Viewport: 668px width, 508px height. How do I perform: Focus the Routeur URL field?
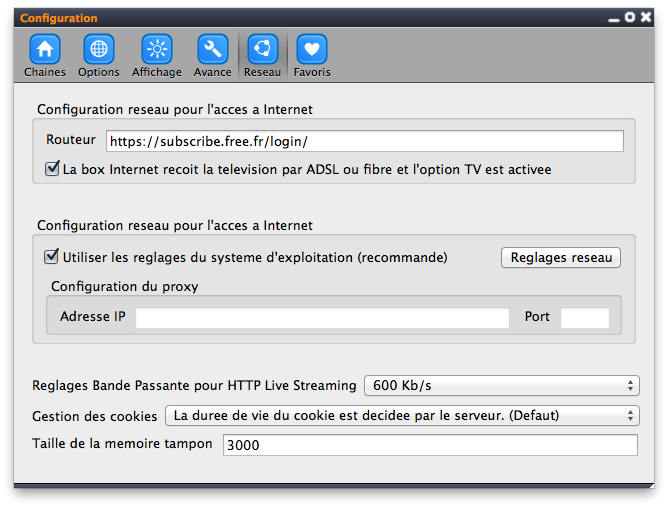[365, 141]
